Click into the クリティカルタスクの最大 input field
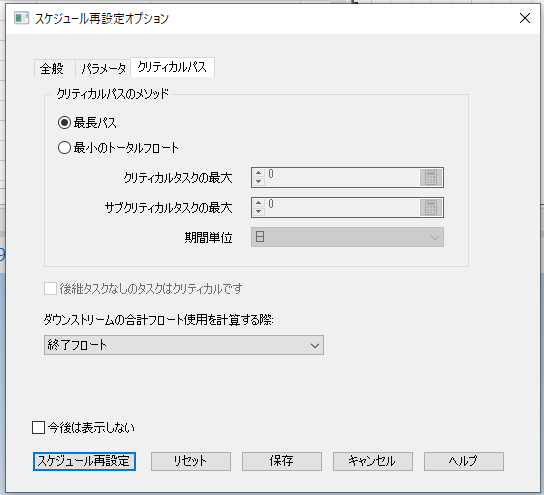The height and width of the screenshot is (495, 544). [x=342, y=178]
